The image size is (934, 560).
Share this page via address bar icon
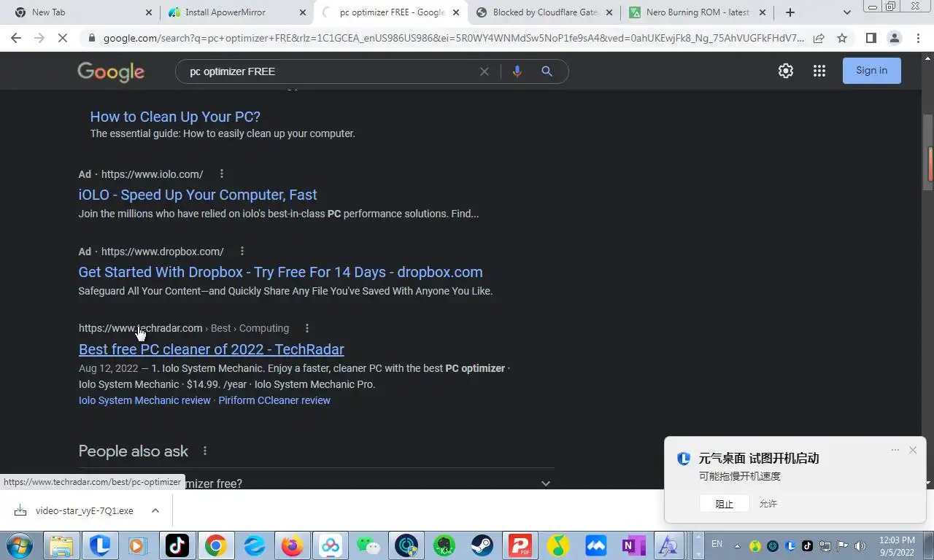point(819,39)
